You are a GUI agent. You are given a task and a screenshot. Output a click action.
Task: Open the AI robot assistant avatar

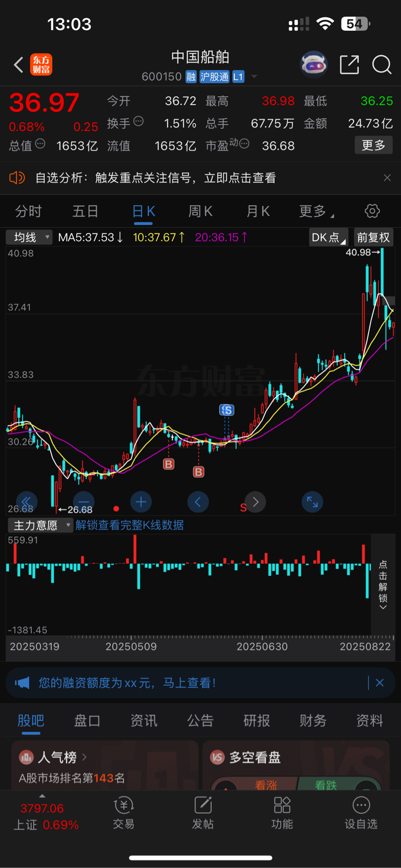[x=314, y=65]
